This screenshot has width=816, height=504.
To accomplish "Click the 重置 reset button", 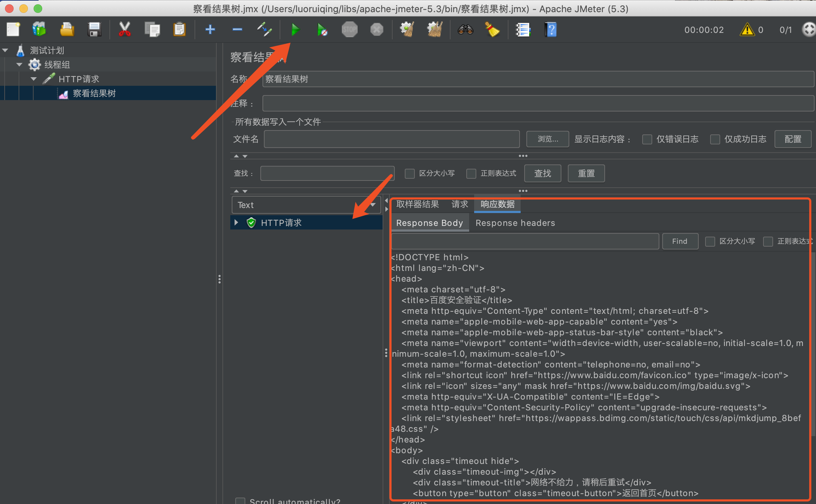I will (586, 173).
